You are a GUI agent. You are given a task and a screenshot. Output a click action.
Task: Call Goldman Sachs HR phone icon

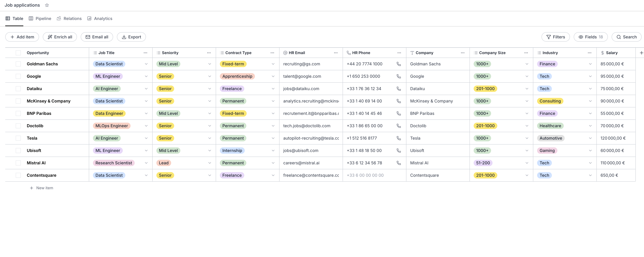[x=399, y=64]
